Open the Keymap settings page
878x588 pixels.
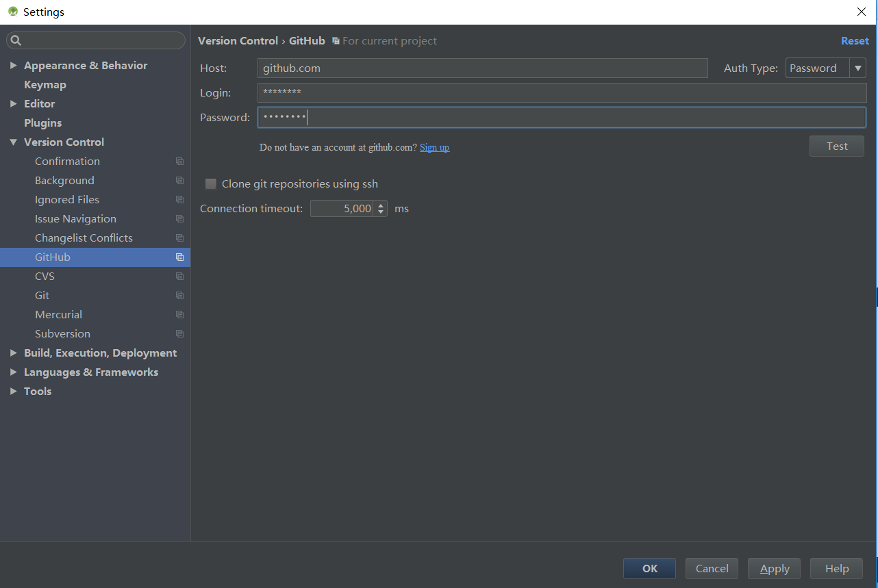pyautogui.click(x=45, y=85)
